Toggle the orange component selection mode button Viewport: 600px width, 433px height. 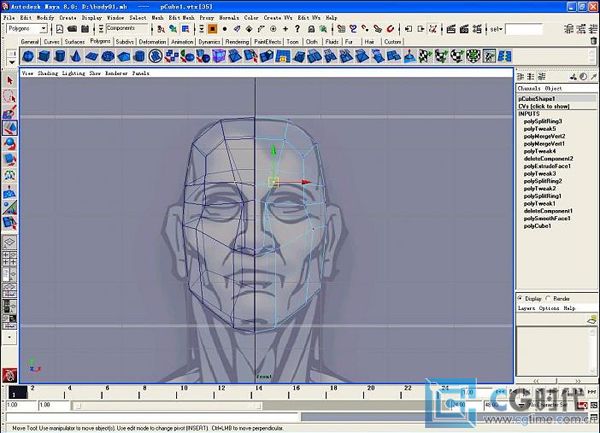(x=212, y=29)
